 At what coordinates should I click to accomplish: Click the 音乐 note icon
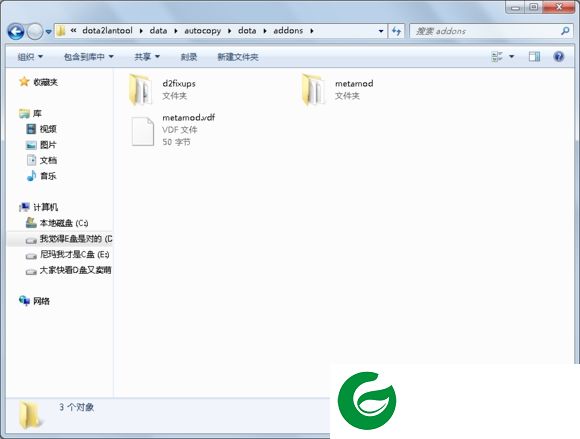[31, 176]
